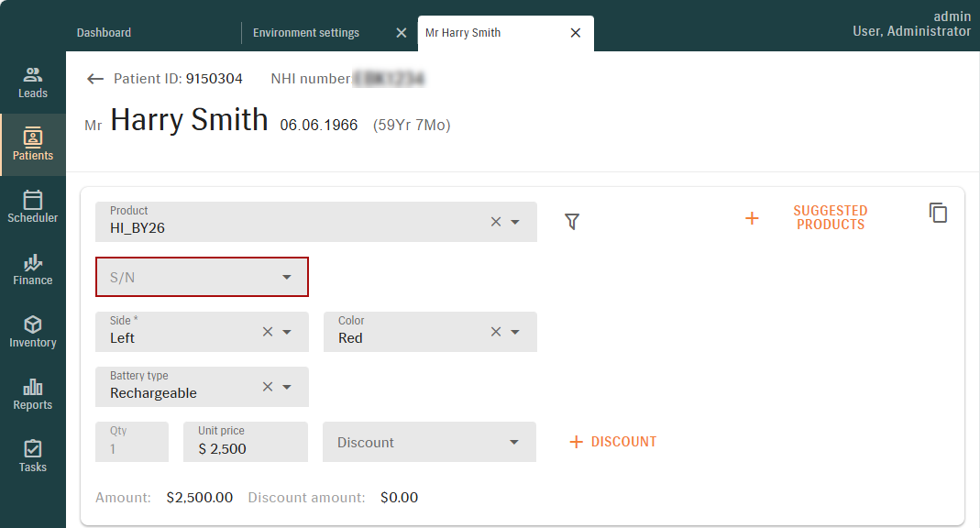Go to Scheduler in the sidebar
980x528 pixels.
coord(33,207)
